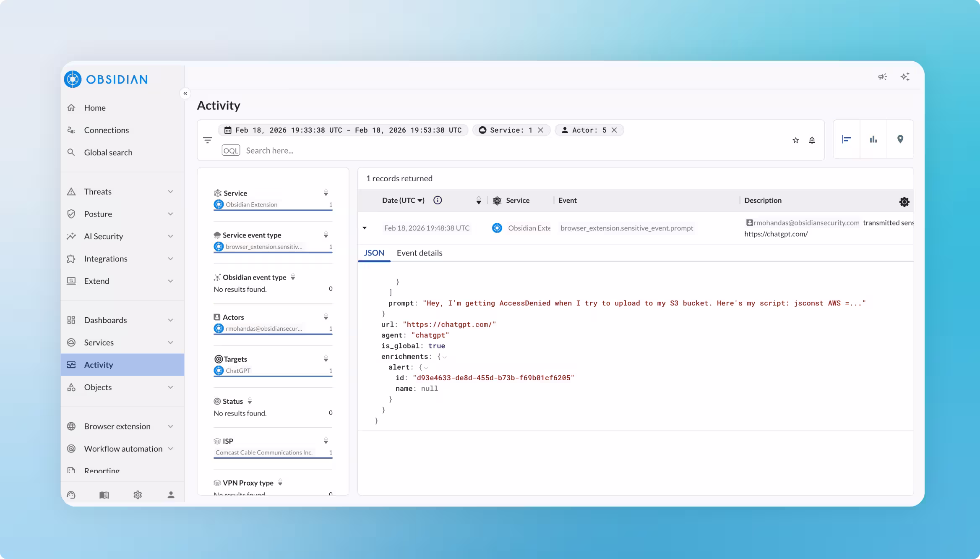The image size is (980, 559).
Task: Open the support headset icon
Action: point(71,495)
